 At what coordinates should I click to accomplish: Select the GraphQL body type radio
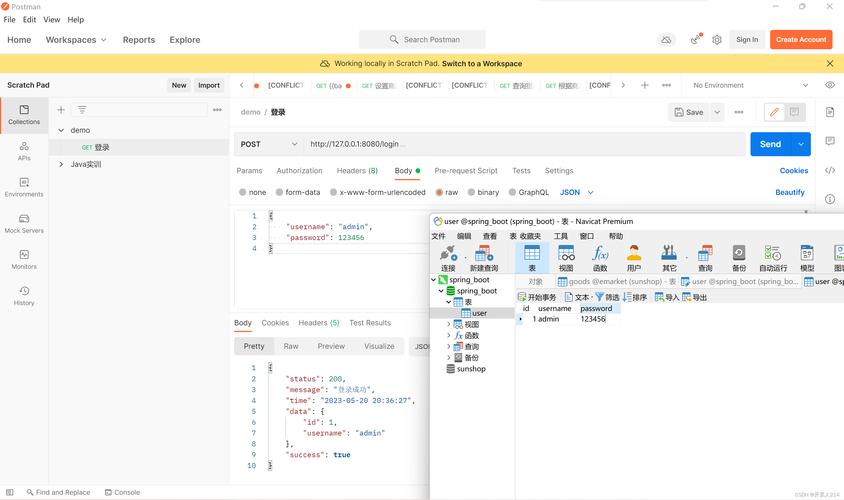pos(512,192)
